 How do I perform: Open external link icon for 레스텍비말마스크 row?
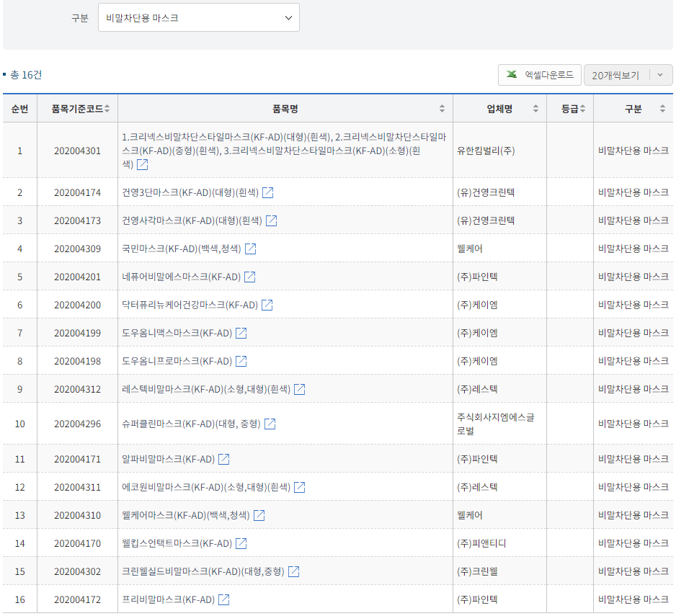tap(300, 389)
